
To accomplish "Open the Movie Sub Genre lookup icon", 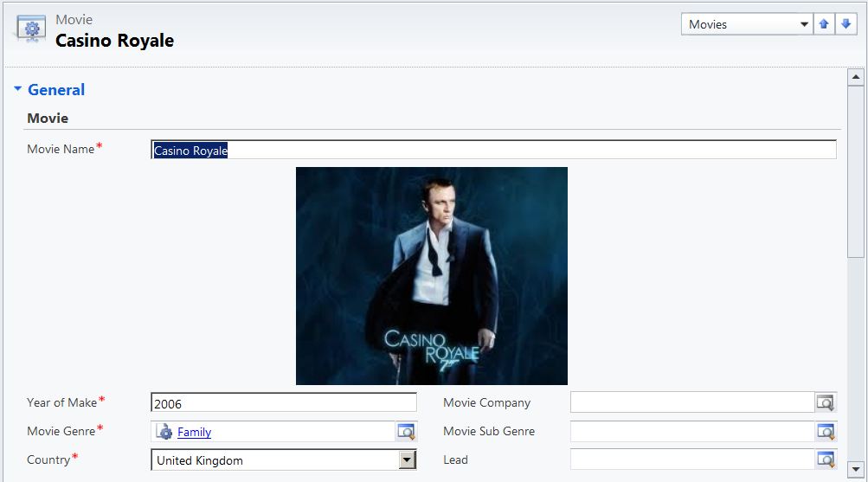I will [x=826, y=431].
